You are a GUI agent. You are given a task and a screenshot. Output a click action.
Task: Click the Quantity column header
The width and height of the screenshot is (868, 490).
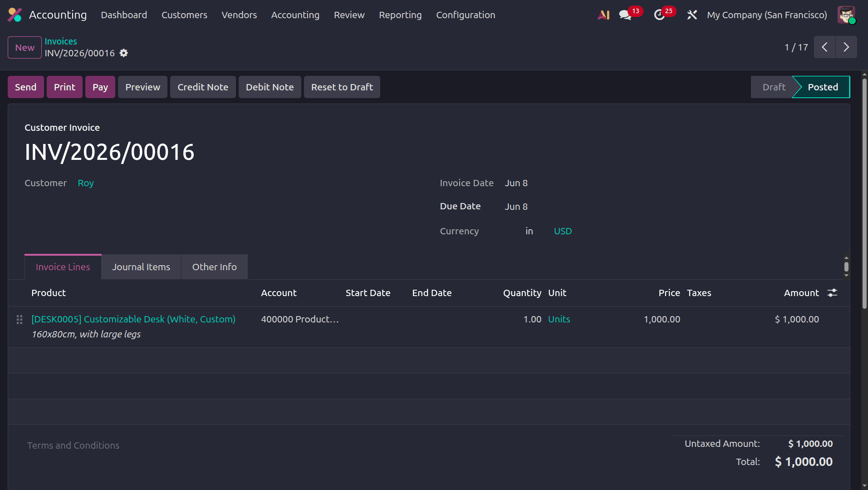(522, 293)
